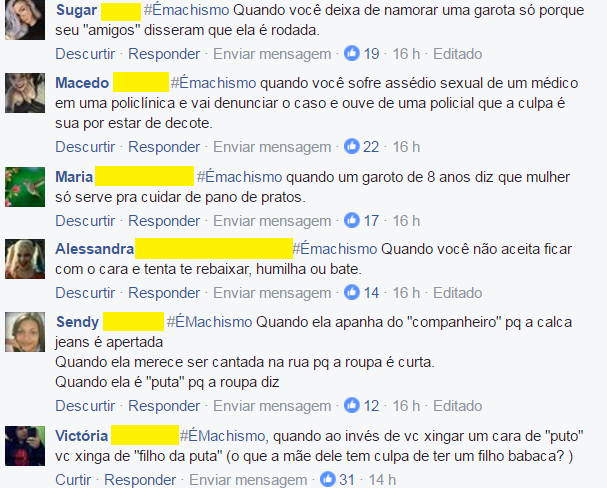Open Sendy's profile name link
This screenshot has height=488, width=607.
(77, 322)
